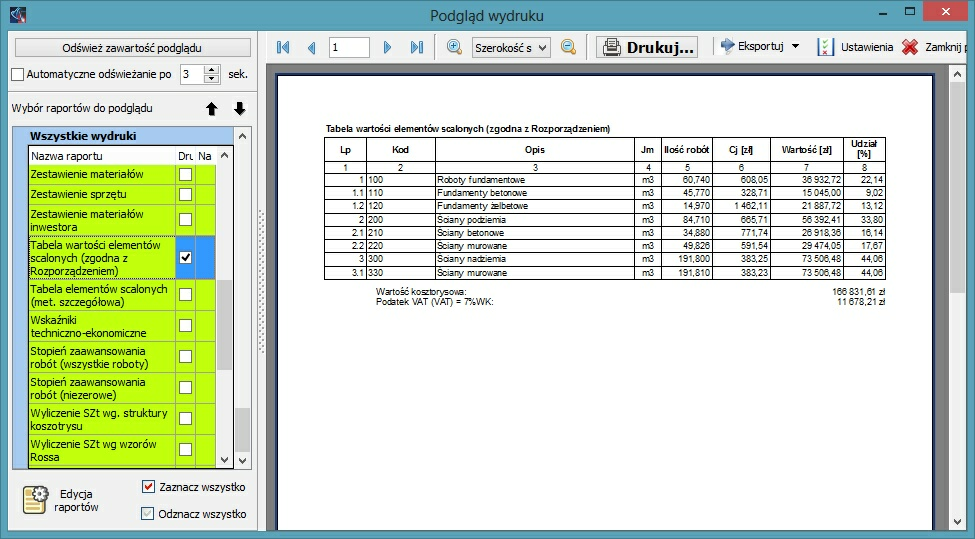Image resolution: width=975 pixels, height=539 pixels.
Task: Expand the Eksportuj dropdown arrow
Action: click(x=795, y=46)
